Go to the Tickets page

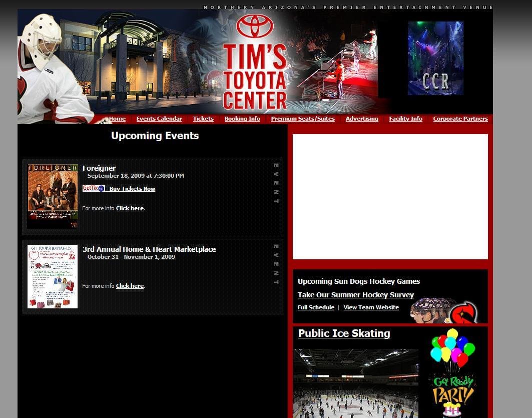pyautogui.click(x=203, y=119)
